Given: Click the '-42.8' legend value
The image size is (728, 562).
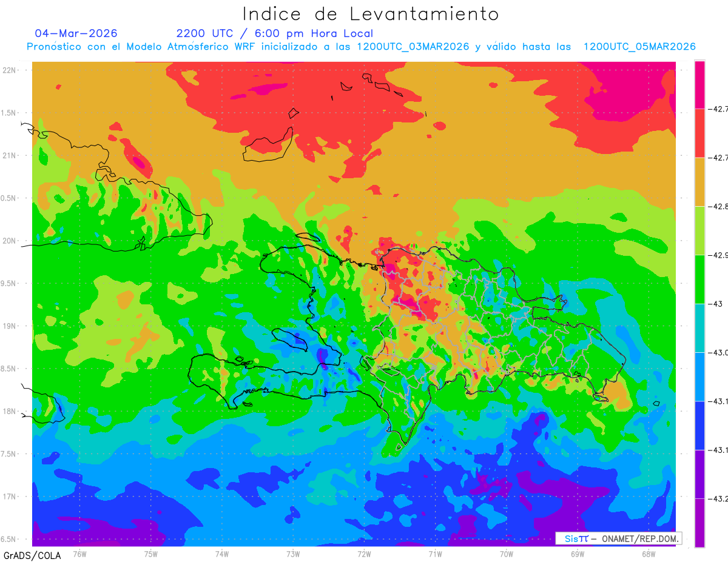Looking at the screenshot, I should pos(719,207).
